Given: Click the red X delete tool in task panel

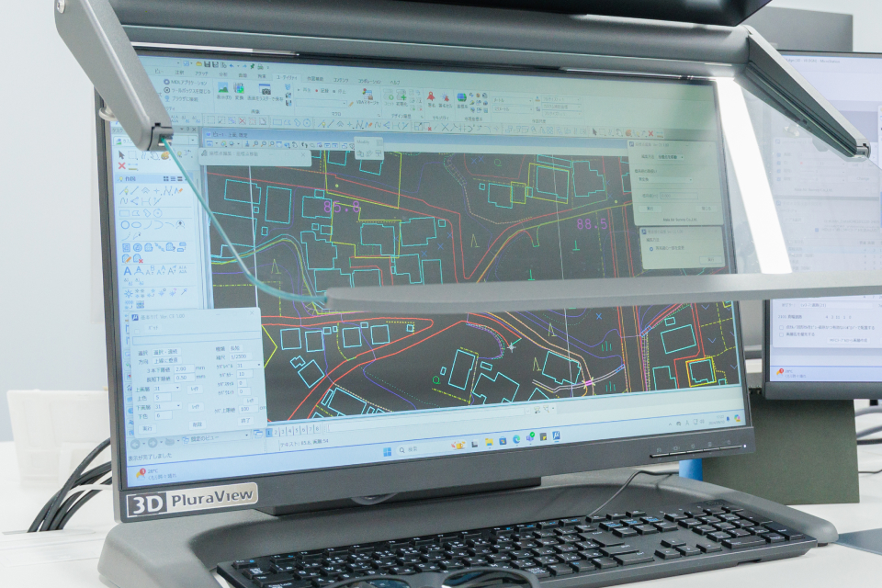Looking at the screenshot, I should click(121, 165).
